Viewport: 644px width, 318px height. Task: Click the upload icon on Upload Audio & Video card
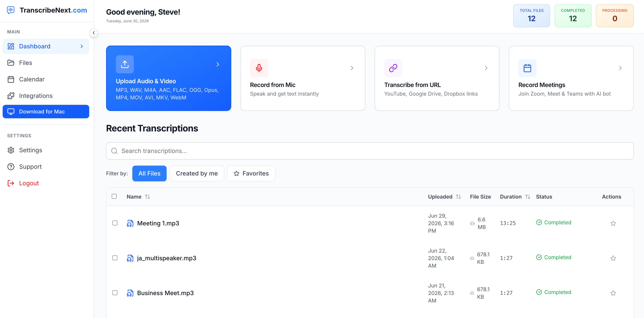tap(125, 64)
